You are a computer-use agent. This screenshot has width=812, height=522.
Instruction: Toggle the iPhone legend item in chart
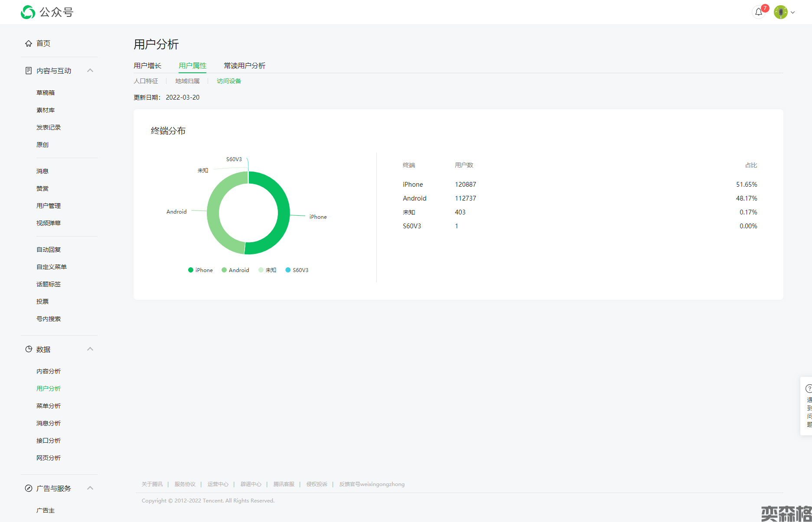click(x=200, y=270)
